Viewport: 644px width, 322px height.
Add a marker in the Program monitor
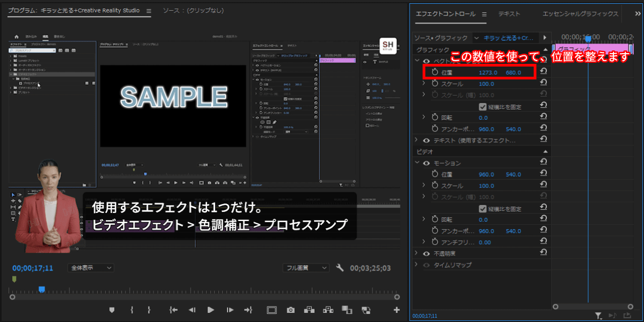coord(112,310)
